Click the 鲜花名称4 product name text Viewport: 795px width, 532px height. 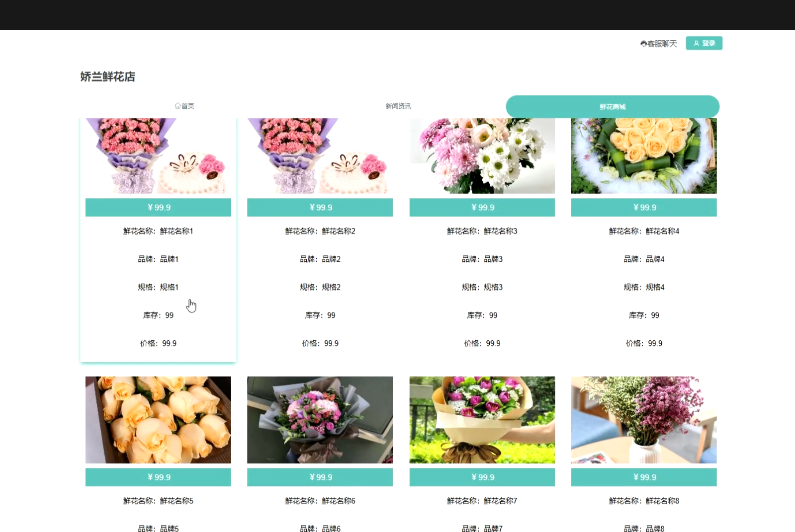tap(644, 231)
